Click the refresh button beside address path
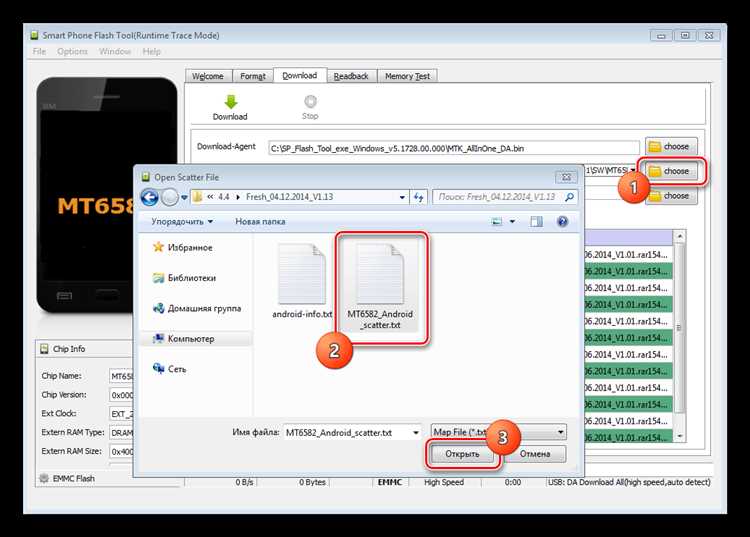 tap(418, 196)
